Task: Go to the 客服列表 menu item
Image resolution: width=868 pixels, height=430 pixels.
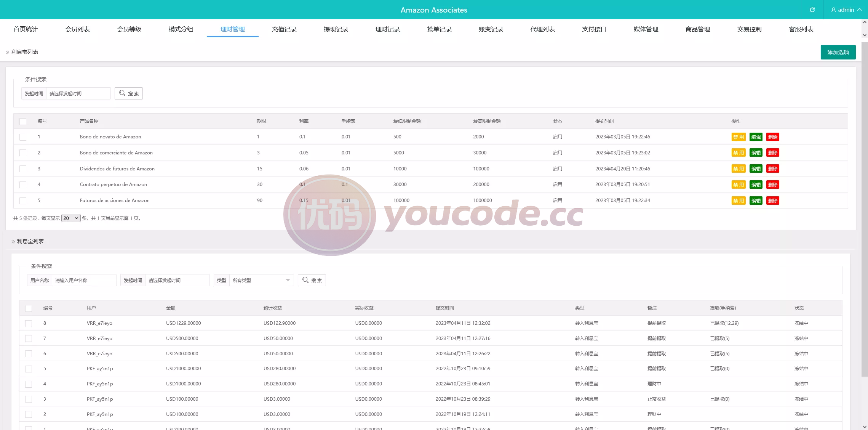Action: [x=801, y=29]
